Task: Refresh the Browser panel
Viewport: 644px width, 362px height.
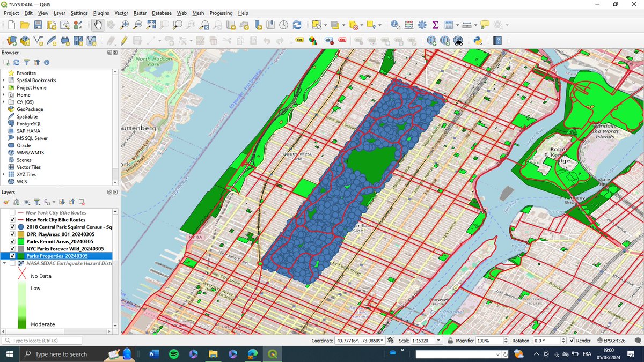Action: coord(17,62)
